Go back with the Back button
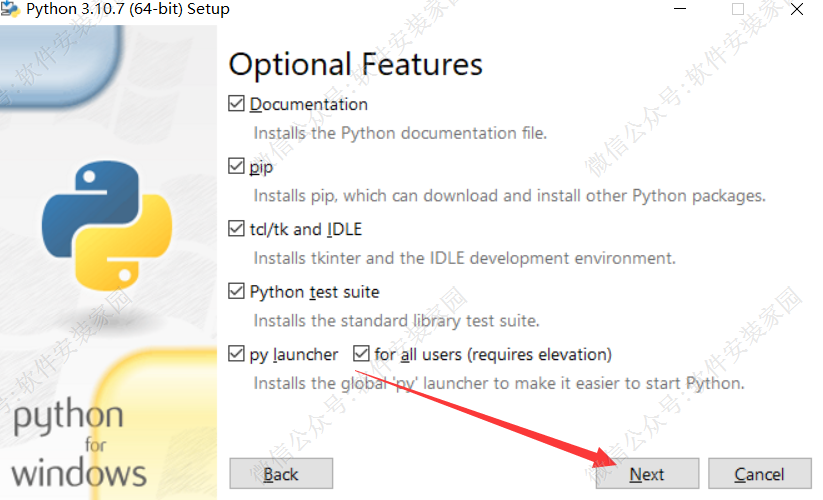The width and height of the screenshot is (823, 500). pyautogui.click(x=281, y=474)
